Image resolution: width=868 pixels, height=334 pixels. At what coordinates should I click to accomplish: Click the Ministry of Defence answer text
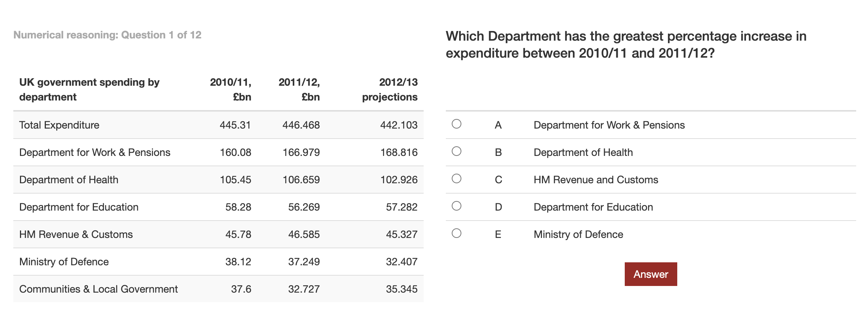578,234
